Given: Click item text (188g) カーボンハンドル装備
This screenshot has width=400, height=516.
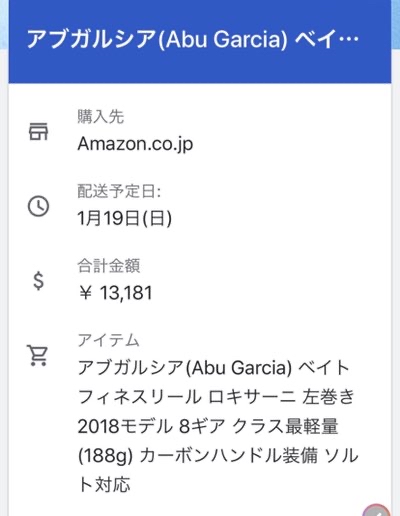Looking at the screenshot, I should (198, 455).
